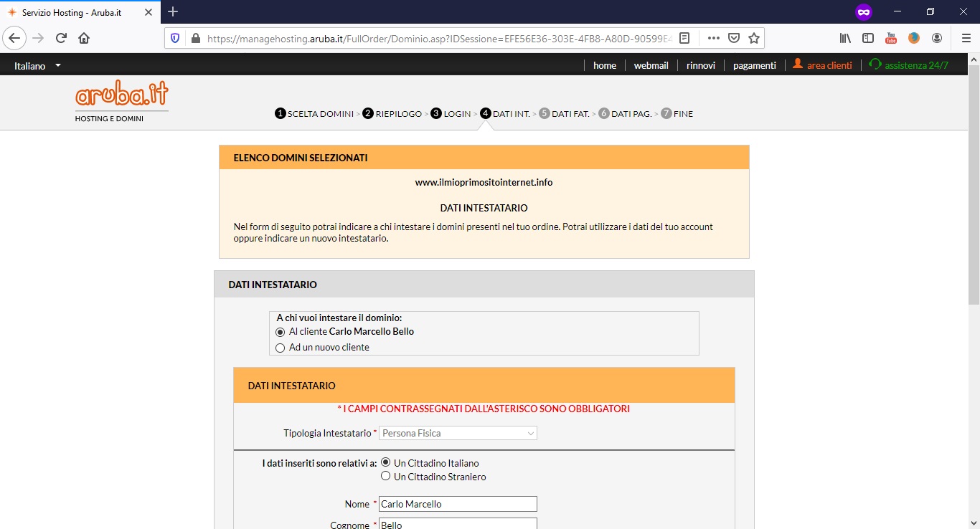Open page actions three-dot menu
The image size is (980, 529).
coord(713,38)
